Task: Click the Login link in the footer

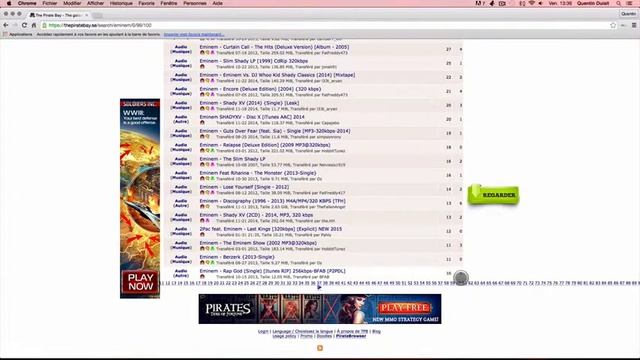Action: (x=263, y=331)
